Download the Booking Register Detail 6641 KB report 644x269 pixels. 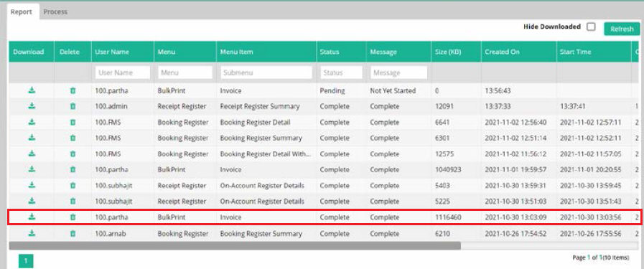32,122
